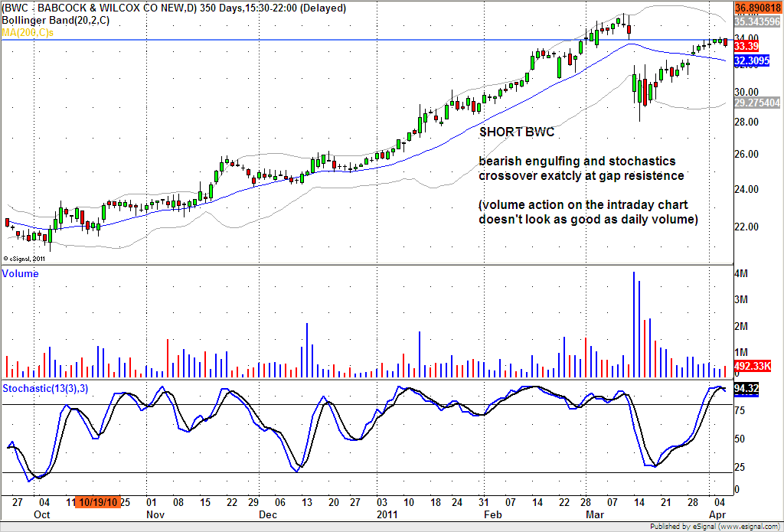
Task: Click the 94.32 stochastic value tag
Action: tap(746, 389)
